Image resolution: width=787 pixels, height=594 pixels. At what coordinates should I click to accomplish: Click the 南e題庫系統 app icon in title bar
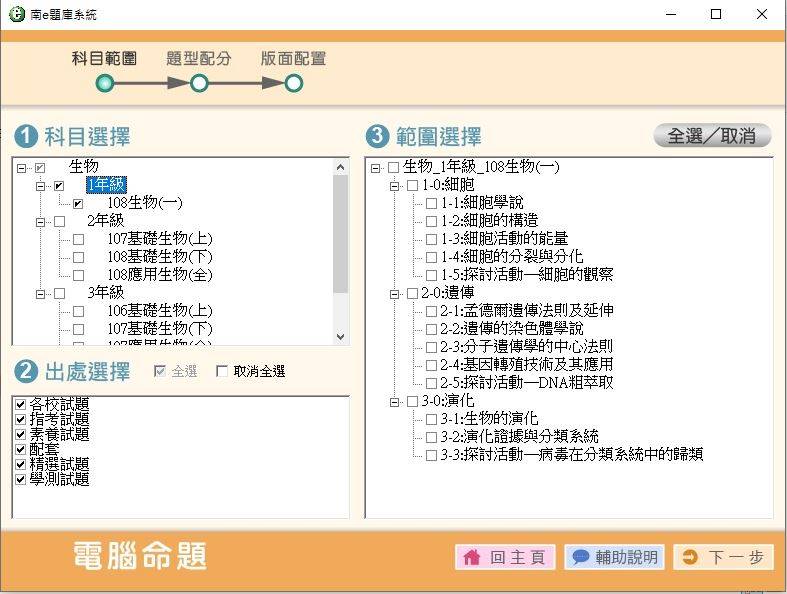[x=17, y=14]
